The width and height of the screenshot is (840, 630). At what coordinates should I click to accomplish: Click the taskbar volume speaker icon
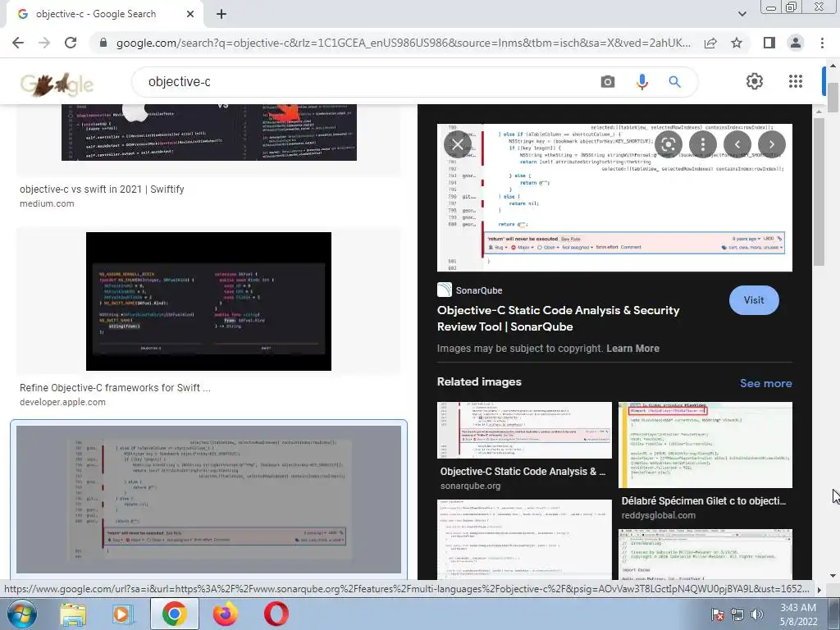pyautogui.click(x=756, y=614)
